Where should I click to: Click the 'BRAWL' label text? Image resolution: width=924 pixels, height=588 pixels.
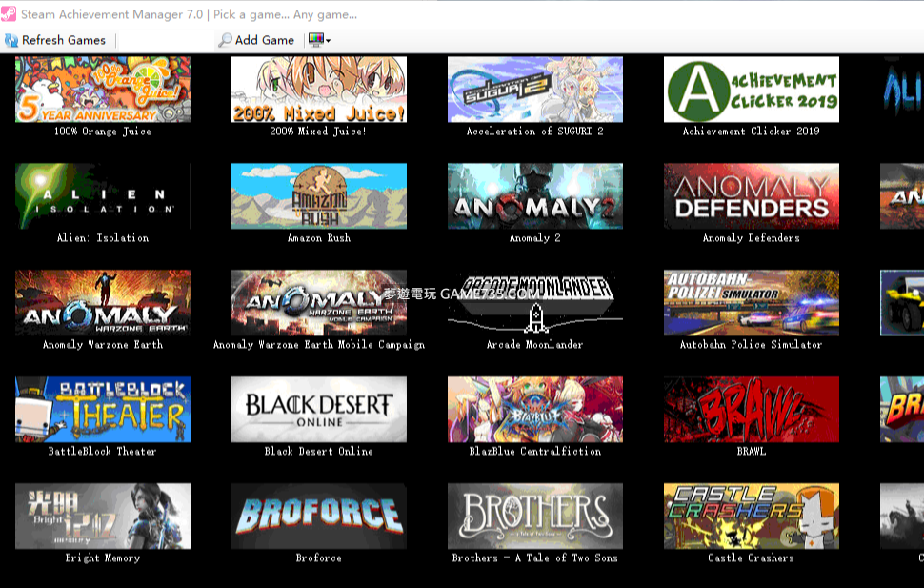click(752, 452)
